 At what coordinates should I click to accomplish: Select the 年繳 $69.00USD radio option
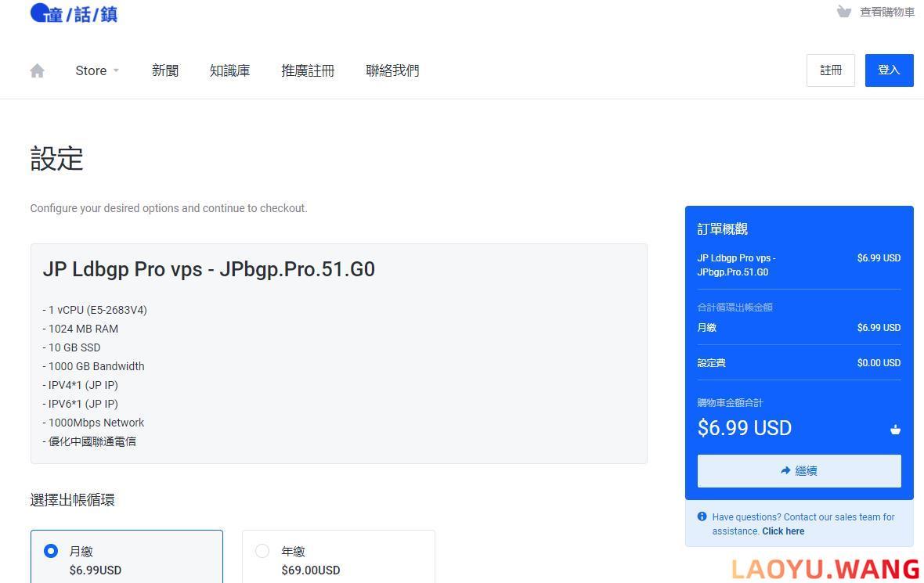point(262,551)
